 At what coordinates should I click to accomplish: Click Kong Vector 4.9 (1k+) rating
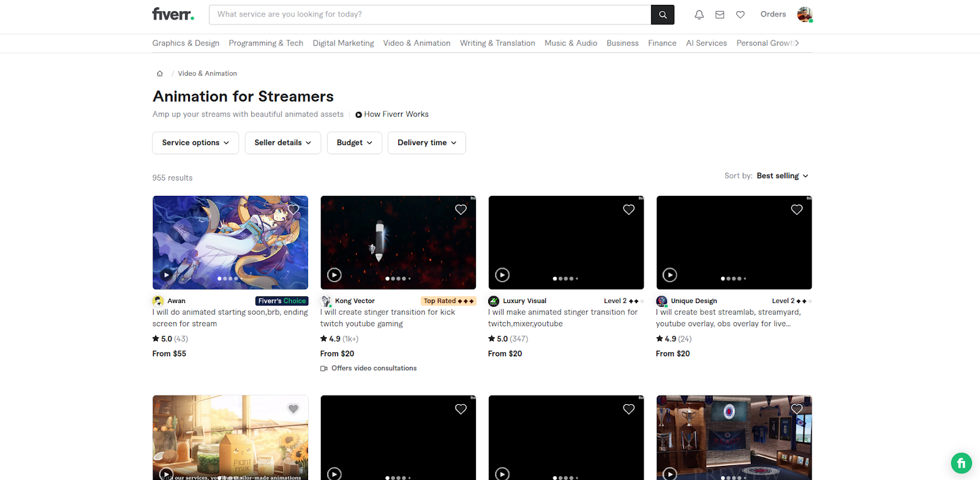coord(339,339)
